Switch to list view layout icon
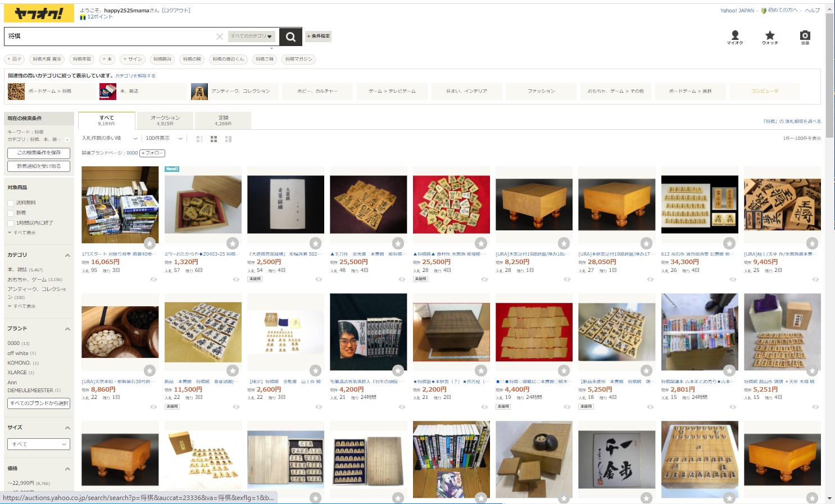 [200, 139]
